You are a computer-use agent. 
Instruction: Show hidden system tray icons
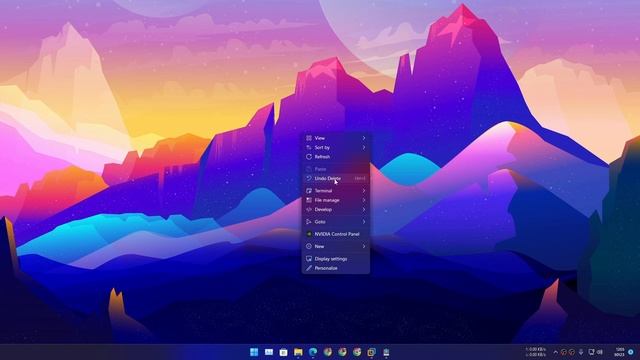tap(555, 352)
